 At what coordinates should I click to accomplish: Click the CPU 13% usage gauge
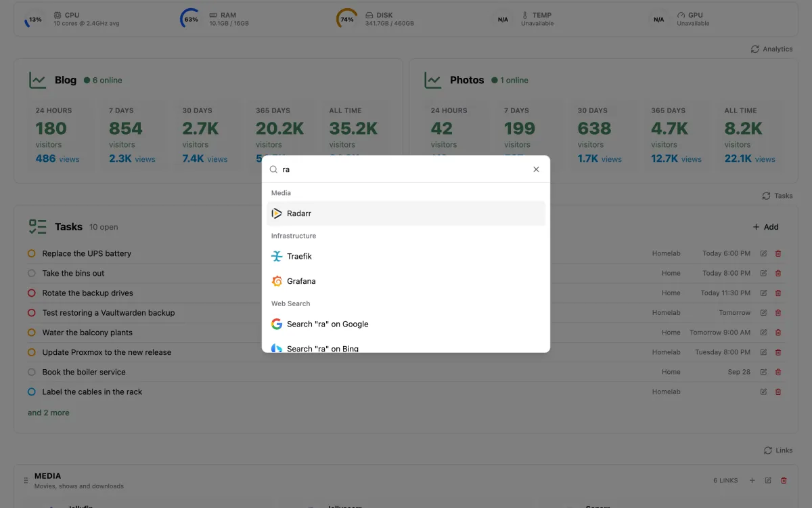35,19
